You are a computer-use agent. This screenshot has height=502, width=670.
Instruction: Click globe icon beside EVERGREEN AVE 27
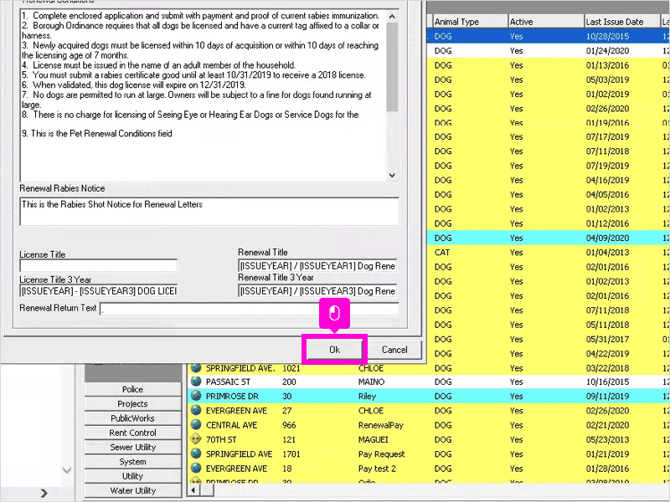[x=196, y=410]
